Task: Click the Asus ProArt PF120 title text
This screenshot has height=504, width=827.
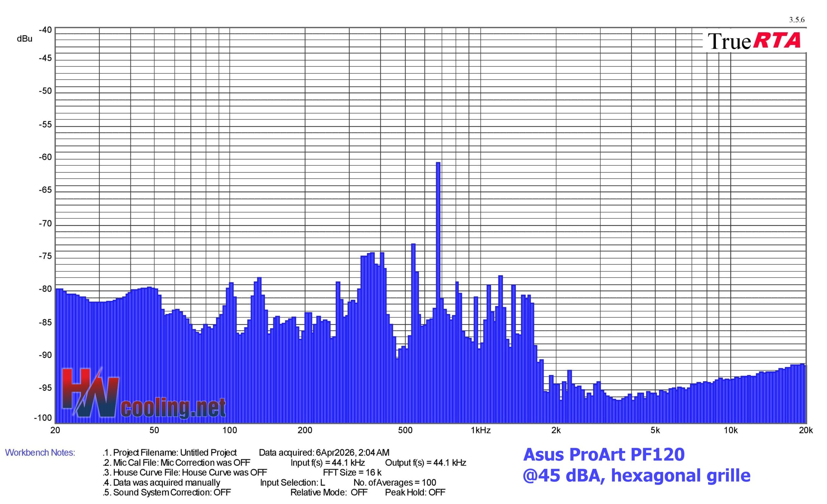Action: click(x=603, y=455)
